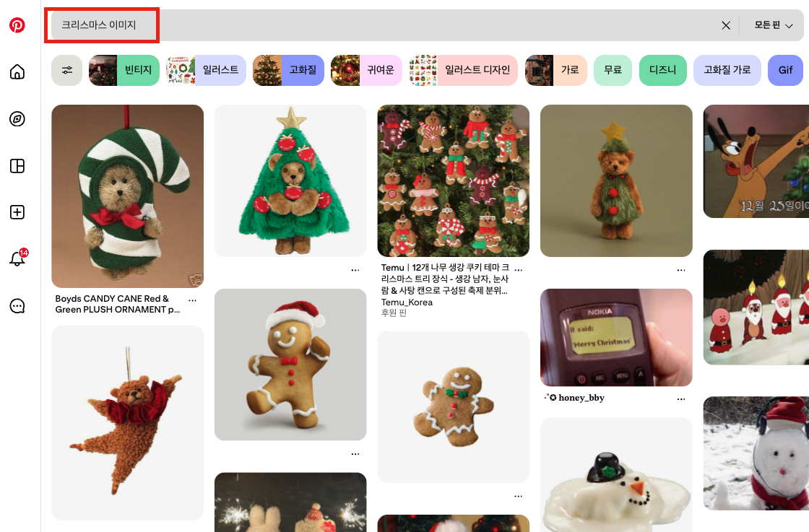Expand the 모든 핀 dropdown
Image resolution: width=809 pixels, height=532 pixels.
click(773, 25)
